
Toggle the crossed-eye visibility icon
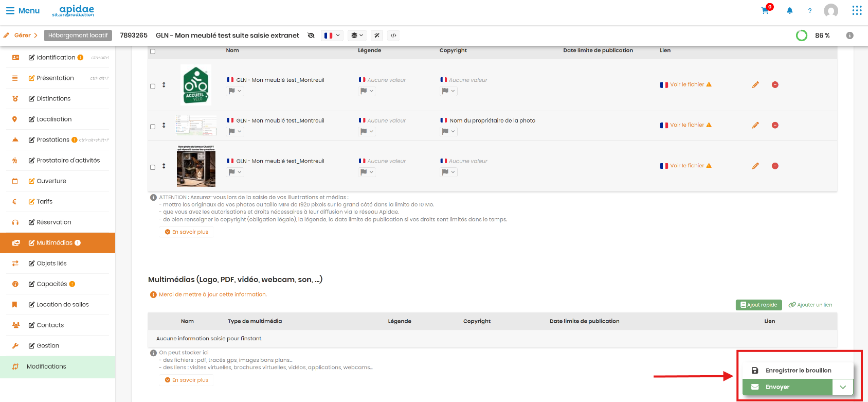(x=311, y=36)
